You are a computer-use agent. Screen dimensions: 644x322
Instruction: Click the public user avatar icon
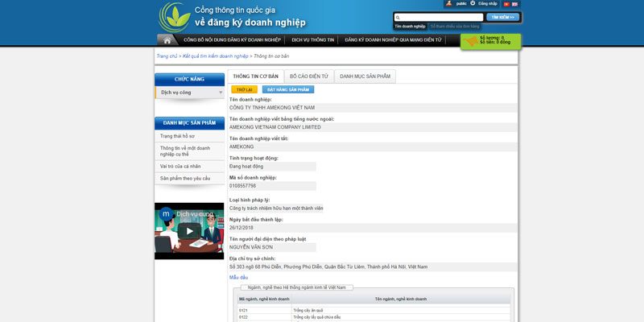(448, 4)
